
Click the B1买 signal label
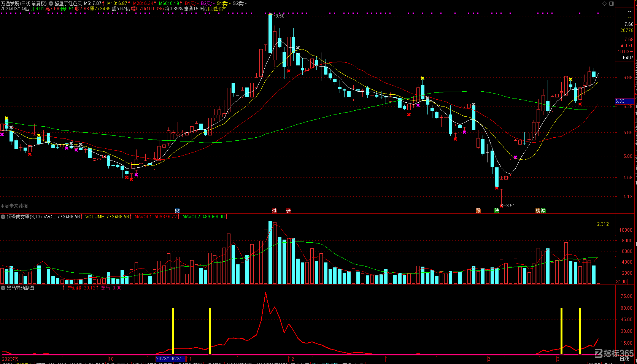[x=191, y=3]
